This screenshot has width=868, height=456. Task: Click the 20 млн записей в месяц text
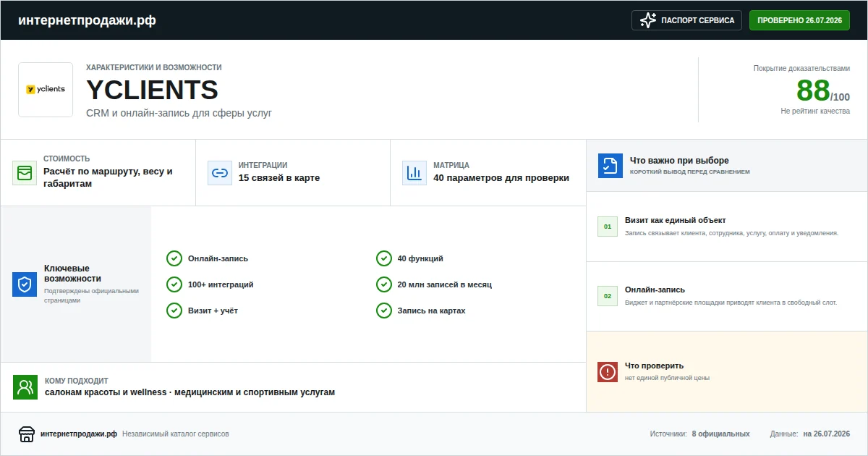(x=445, y=284)
